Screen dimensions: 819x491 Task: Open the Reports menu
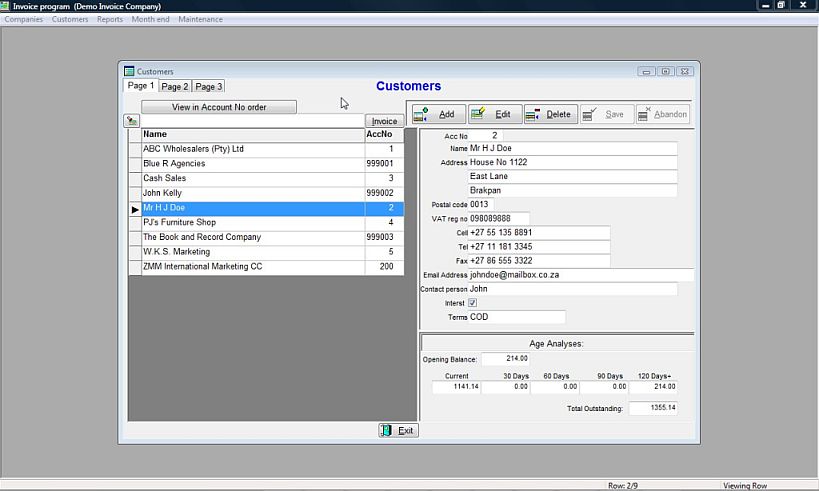pyautogui.click(x=110, y=19)
